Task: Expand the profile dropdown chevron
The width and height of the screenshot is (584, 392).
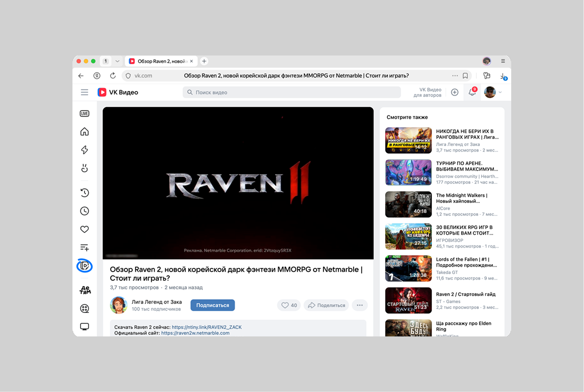Action: click(x=500, y=92)
